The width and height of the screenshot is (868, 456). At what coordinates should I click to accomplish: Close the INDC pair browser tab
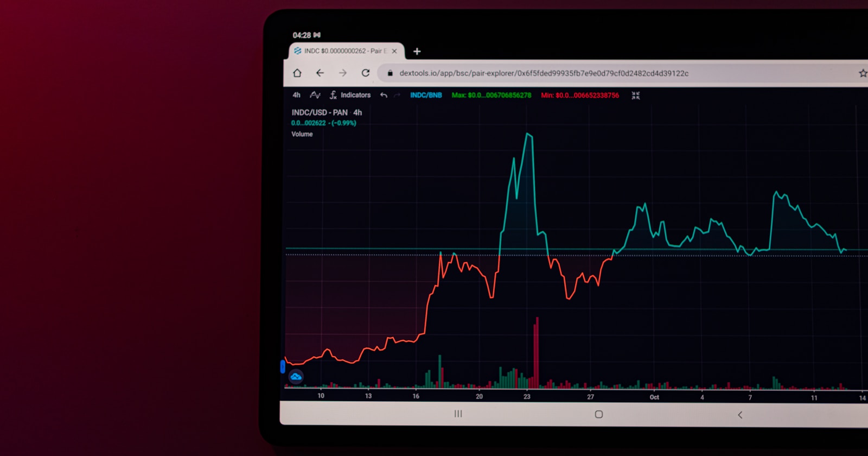point(394,51)
